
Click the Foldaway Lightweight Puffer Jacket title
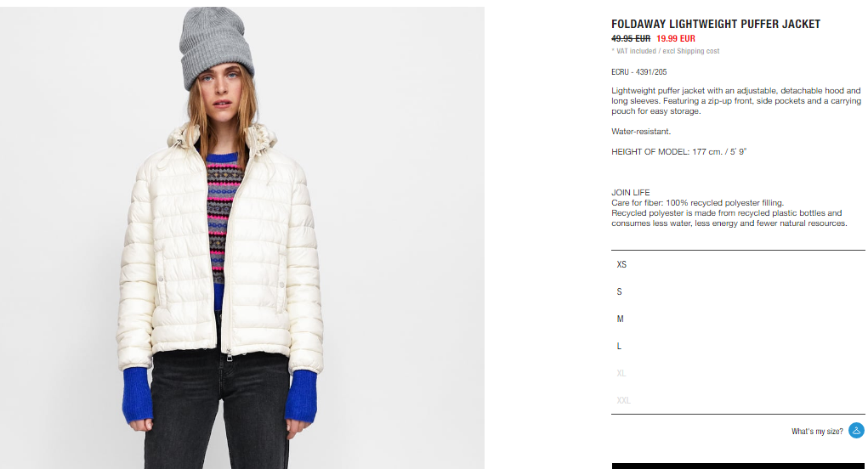click(716, 25)
